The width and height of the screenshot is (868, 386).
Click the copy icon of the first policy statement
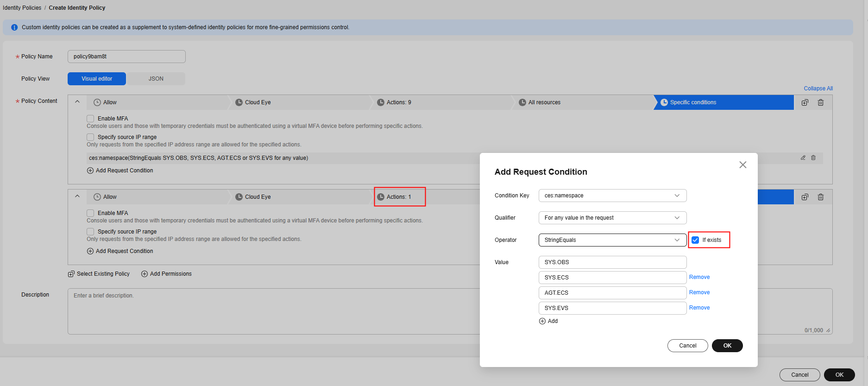[805, 102]
